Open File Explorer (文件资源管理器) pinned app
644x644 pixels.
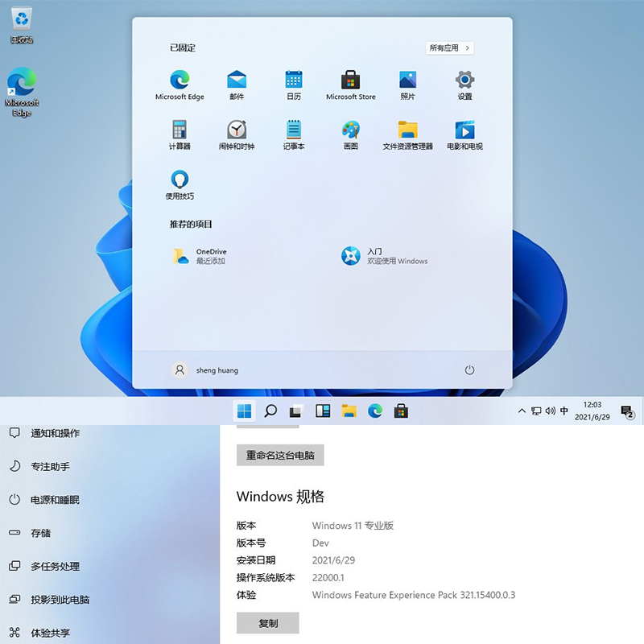[x=407, y=134]
